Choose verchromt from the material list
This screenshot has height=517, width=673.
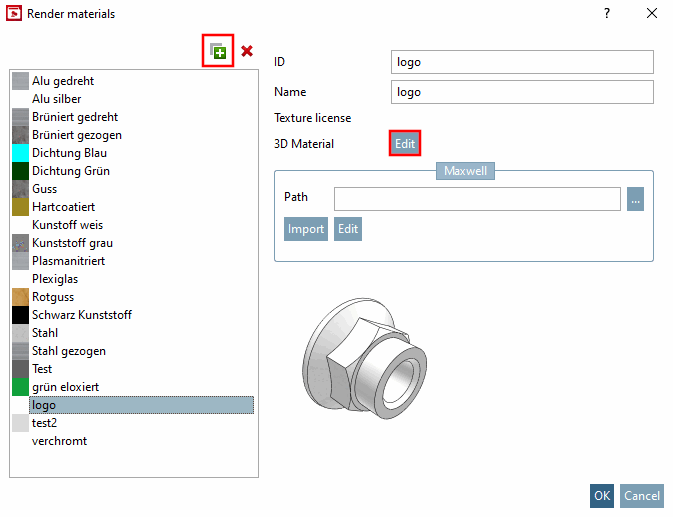tap(59, 441)
